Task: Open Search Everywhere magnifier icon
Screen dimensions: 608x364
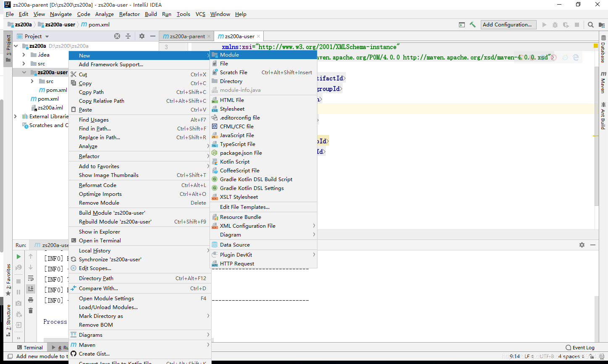Action: (590, 25)
